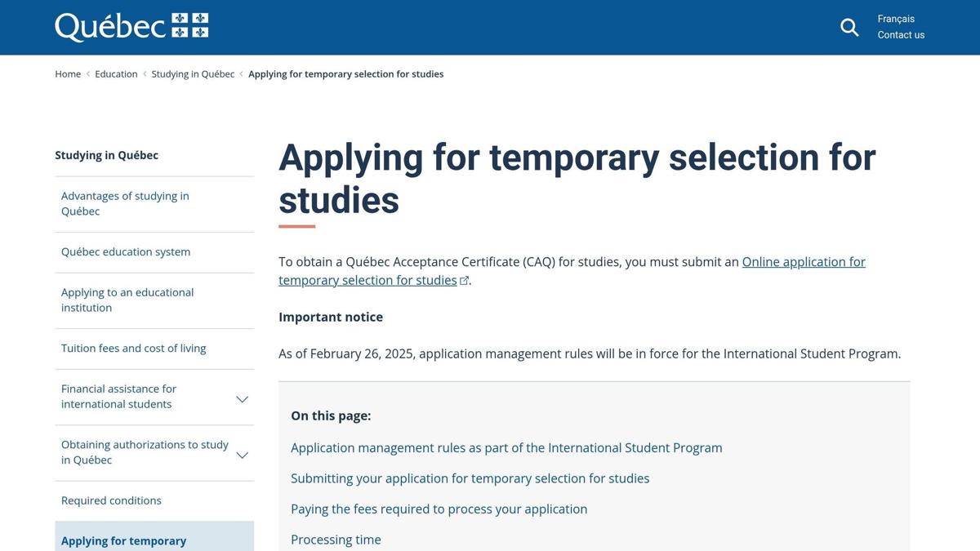The height and width of the screenshot is (551, 980).
Task: Navigate to Studying in Québec breadcrumb
Action: coord(193,74)
